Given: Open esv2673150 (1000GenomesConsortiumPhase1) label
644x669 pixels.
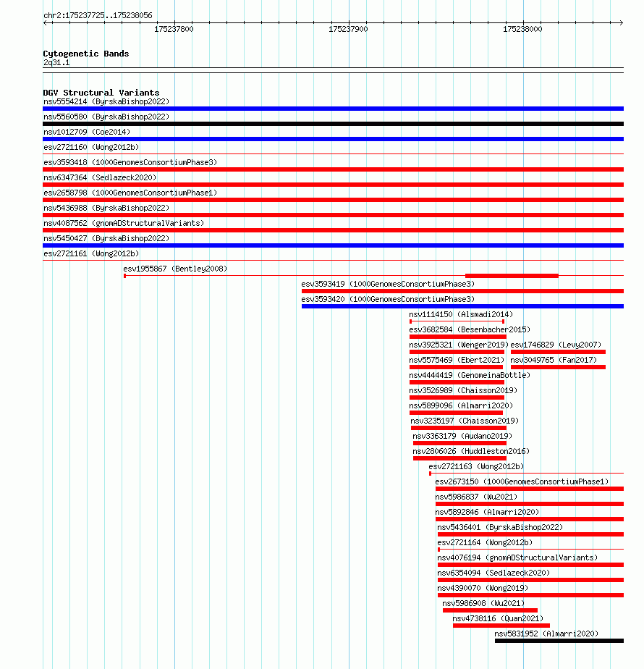Looking at the screenshot, I should coord(522,481).
